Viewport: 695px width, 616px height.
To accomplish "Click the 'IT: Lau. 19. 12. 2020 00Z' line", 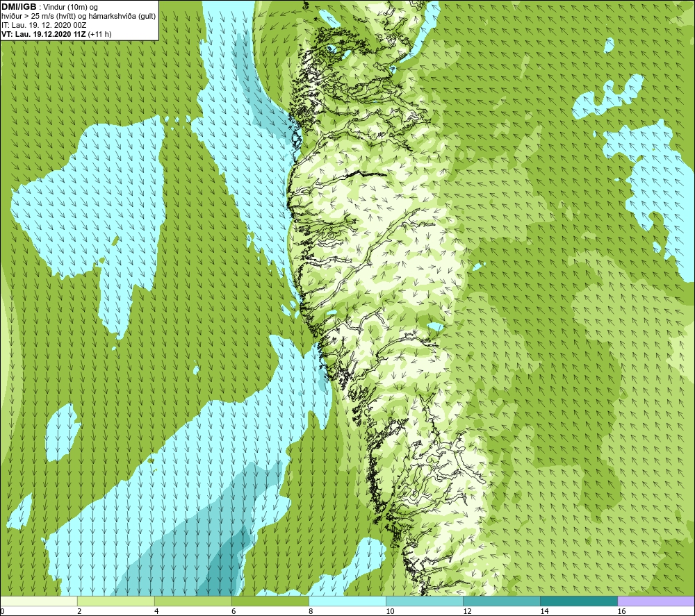I will (44, 25).
